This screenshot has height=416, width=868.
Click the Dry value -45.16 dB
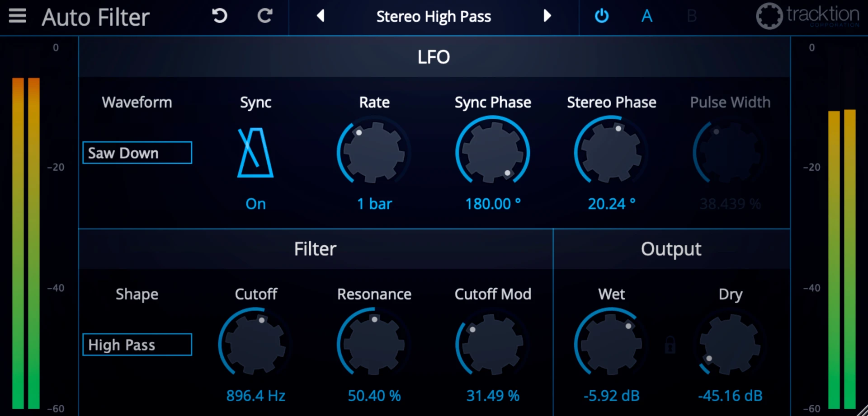click(x=730, y=396)
